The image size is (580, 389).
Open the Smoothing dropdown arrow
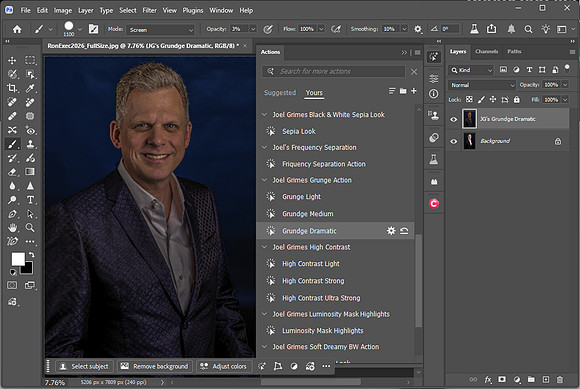click(x=404, y=29)
